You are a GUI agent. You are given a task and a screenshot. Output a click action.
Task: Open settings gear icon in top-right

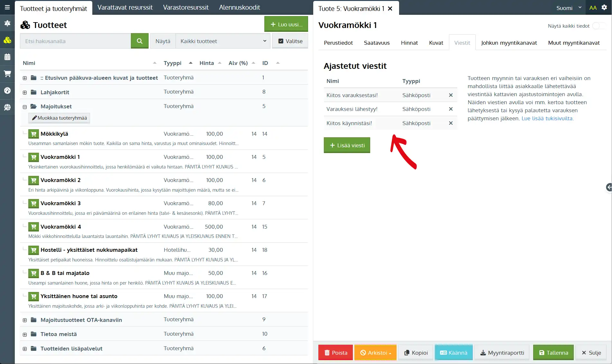tap(604, 7)
